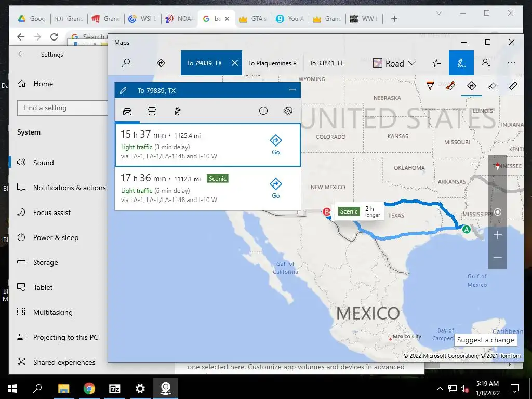532x399 pixels.
Task: Open 7-Zip from the taskbar
Action: [x=114, y=389]
